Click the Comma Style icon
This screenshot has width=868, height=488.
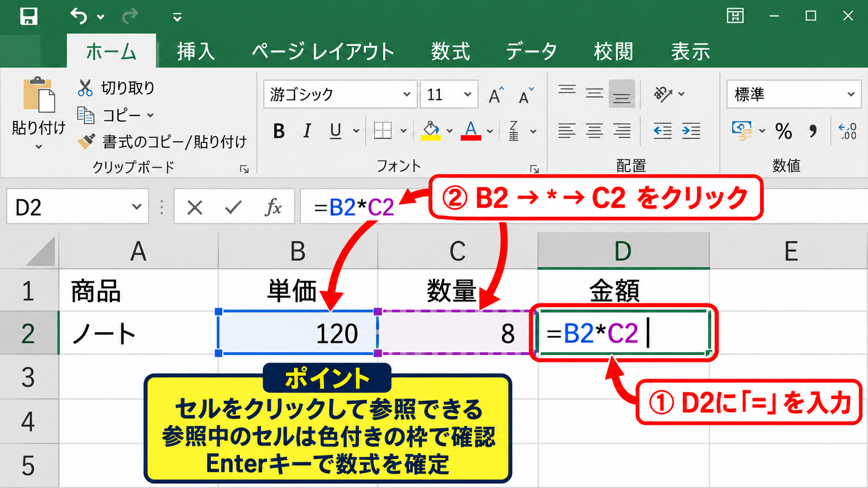[x=813, y=131]
